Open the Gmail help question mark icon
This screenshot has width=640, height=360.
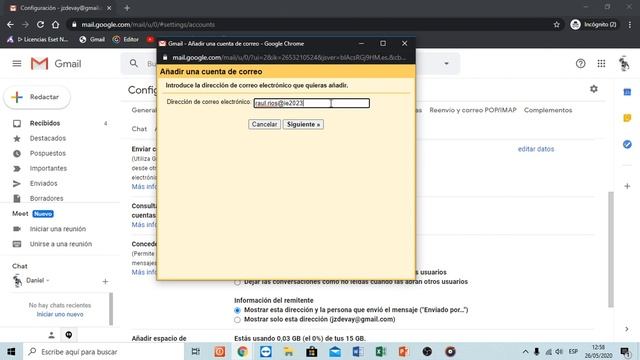pos(580,64)
